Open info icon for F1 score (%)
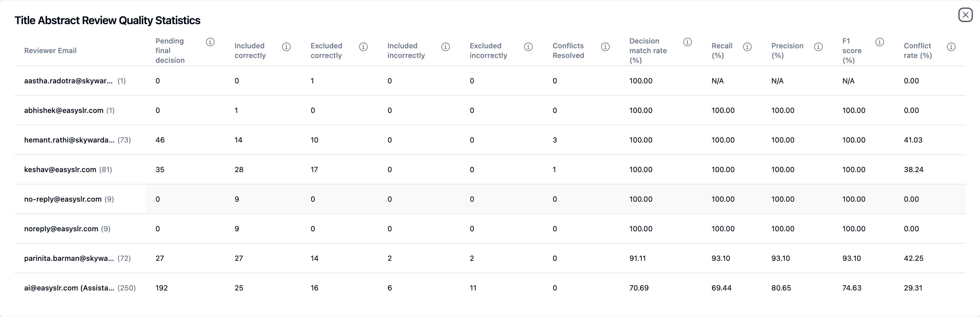 (880, 42)
